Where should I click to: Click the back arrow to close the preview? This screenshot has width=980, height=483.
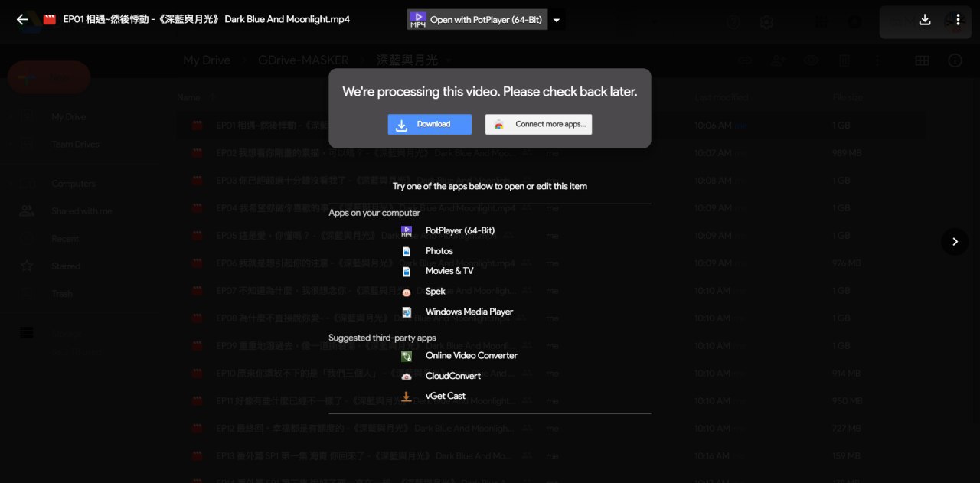click(22, 20)
